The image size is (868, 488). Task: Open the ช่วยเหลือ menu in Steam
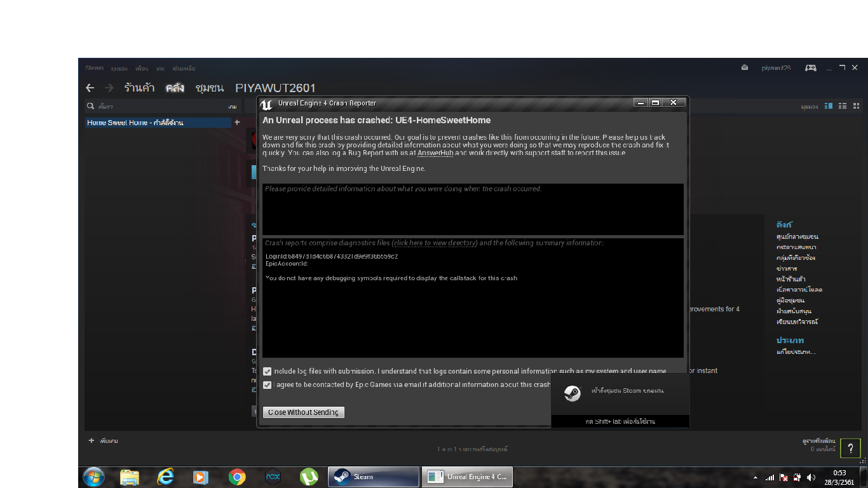coord(184,68)
